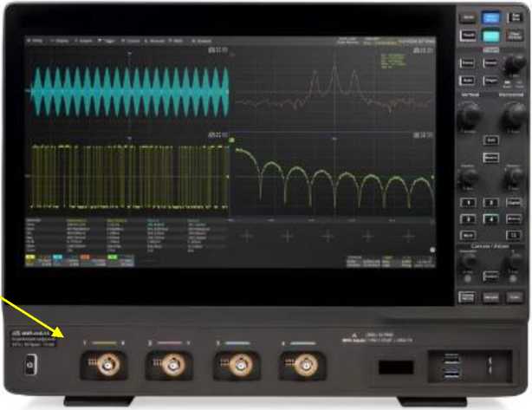Open the Display menu in the top bar
The width and height of the screenshot is (532, 410).
pyautogui.click(x=62, y=40)
